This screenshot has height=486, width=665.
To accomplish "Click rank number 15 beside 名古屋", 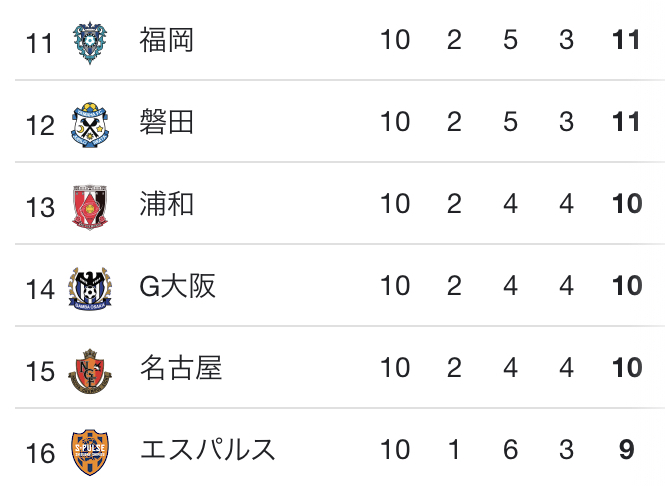I will 40,371.
